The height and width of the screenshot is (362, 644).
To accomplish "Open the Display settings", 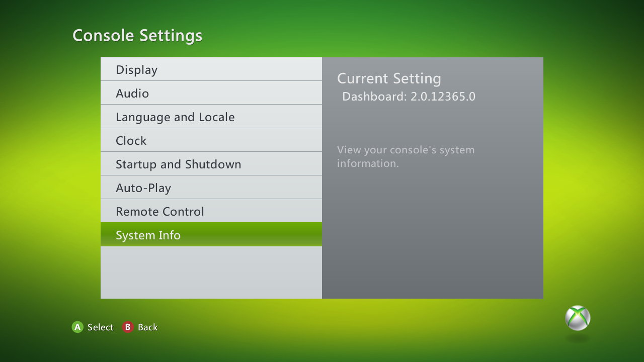I will click(x=211, y=69).
